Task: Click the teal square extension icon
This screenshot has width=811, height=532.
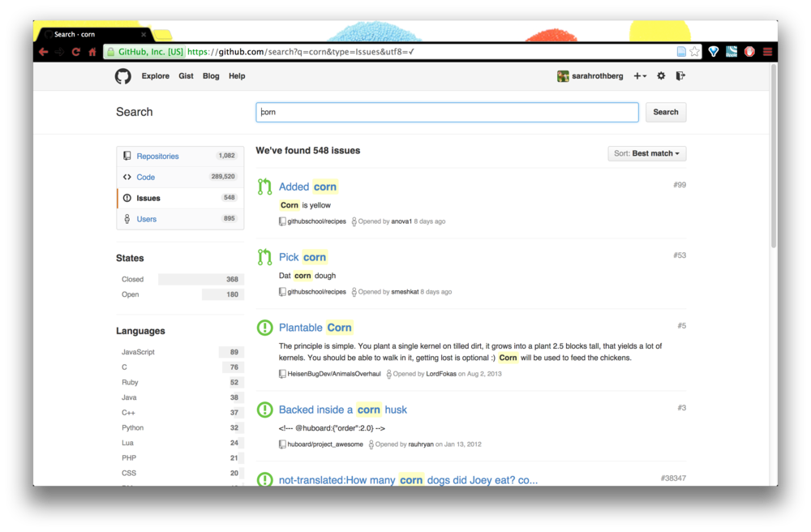Action: click(x=732, y=52)
